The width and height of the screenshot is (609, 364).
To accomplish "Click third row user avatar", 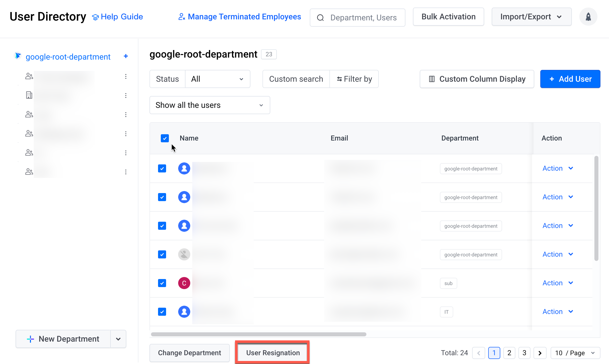I will tap(184, 226).
